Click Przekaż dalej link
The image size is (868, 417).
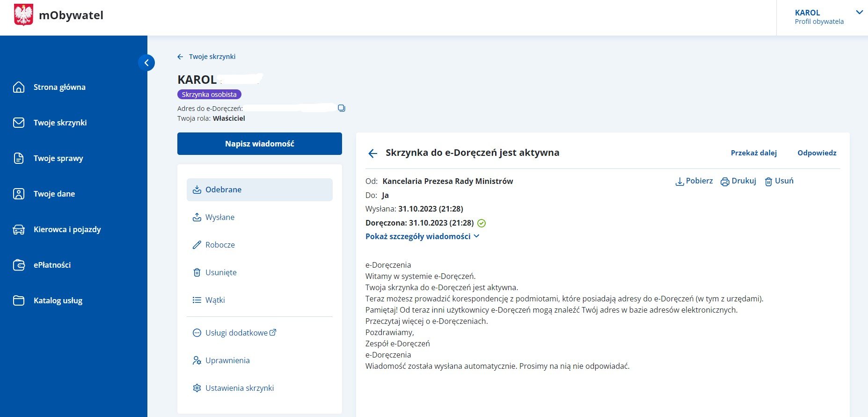click(754, 153)
